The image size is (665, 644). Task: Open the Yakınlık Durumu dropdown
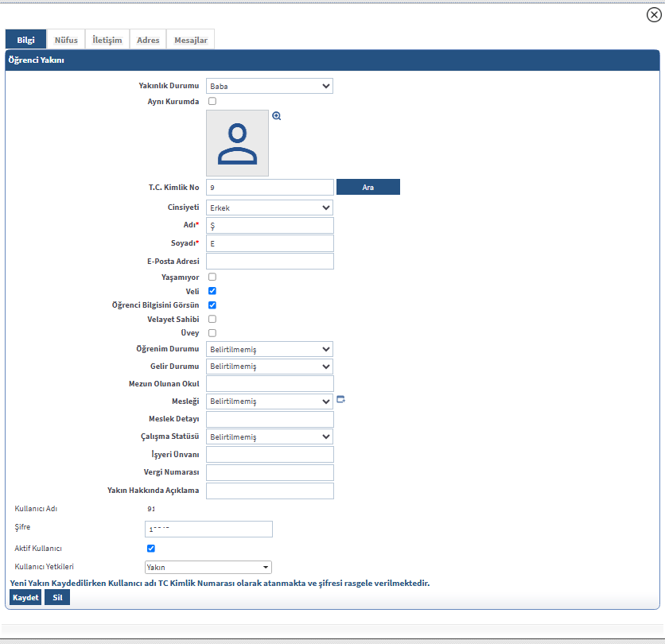[x=269, y=86]
